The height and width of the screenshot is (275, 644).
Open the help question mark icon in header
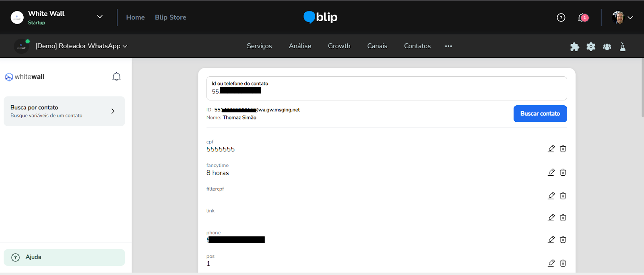coord(561,17)
